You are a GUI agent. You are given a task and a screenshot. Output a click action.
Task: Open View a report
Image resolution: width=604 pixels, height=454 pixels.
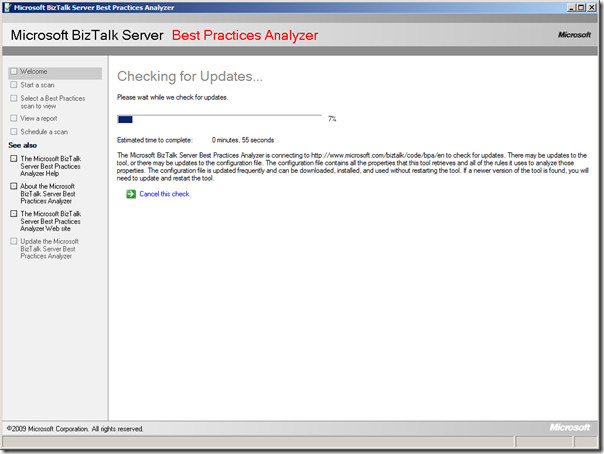[39, 118]
